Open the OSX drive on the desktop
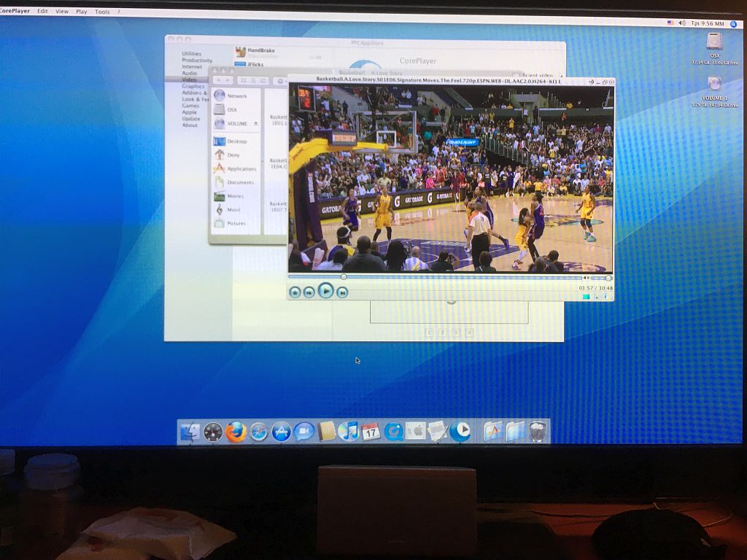 pos(715,42)
